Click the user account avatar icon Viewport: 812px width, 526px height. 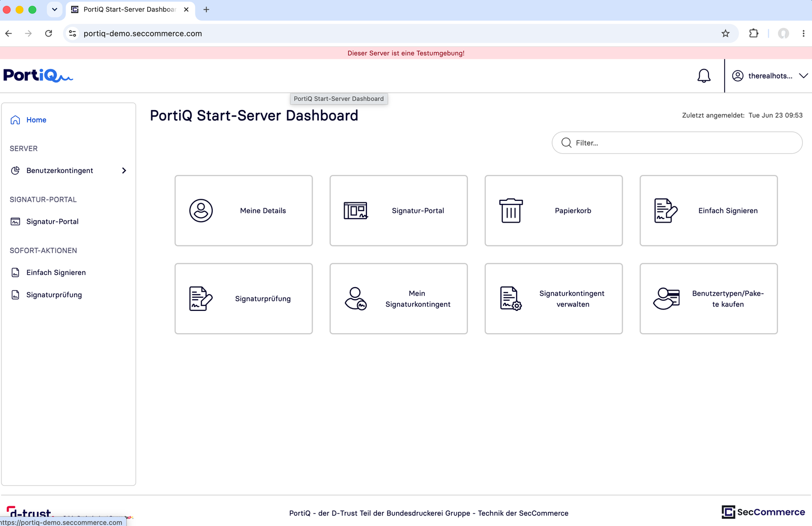point(737,76)
